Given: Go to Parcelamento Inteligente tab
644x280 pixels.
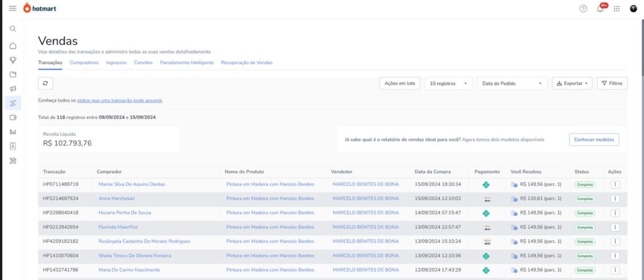Looking at the screenshot, I should (x=187, y=62).
